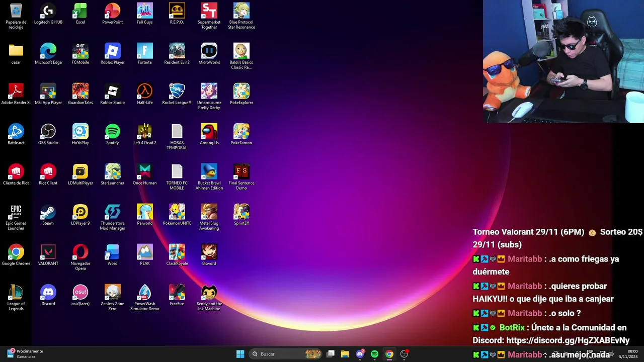Select Zenless Zone Zero icon
644x362 pixels.
[x=113, y=298]
